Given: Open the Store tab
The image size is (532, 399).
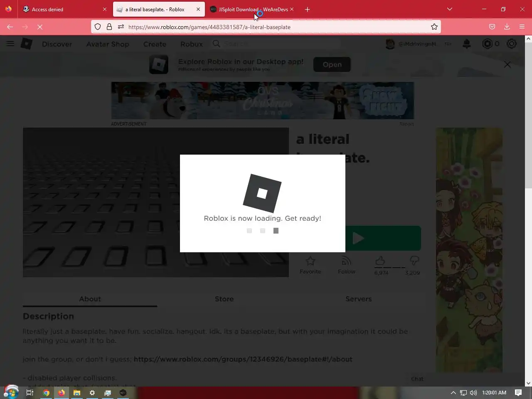Looking at the screenshot, I should tap(224, 299).
